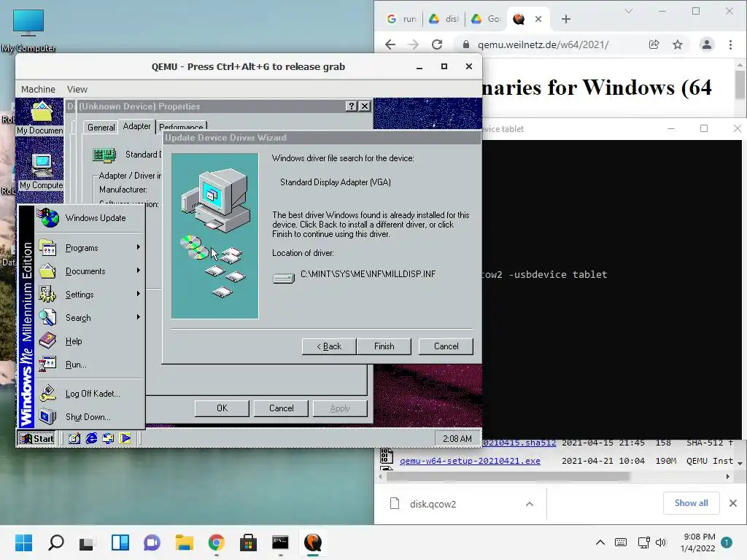747x560 pixels.
Task: Open Chrome three-dot menu
Action: 730,44
